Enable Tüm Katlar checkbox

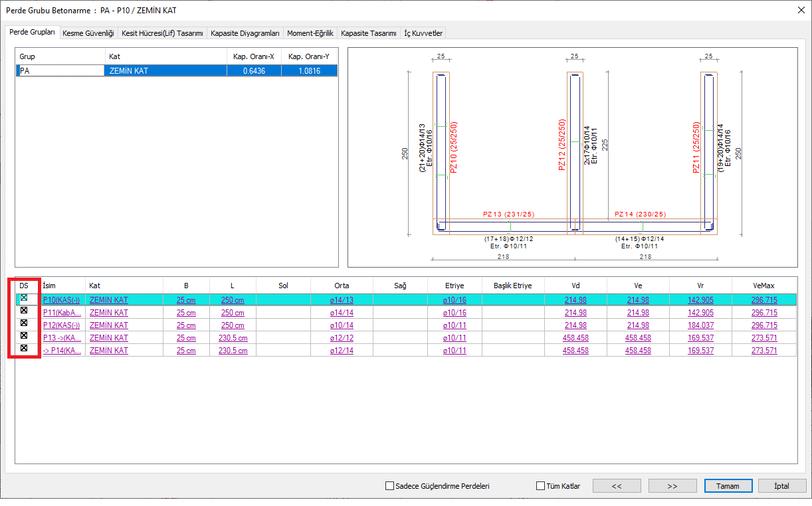point(541,486)
